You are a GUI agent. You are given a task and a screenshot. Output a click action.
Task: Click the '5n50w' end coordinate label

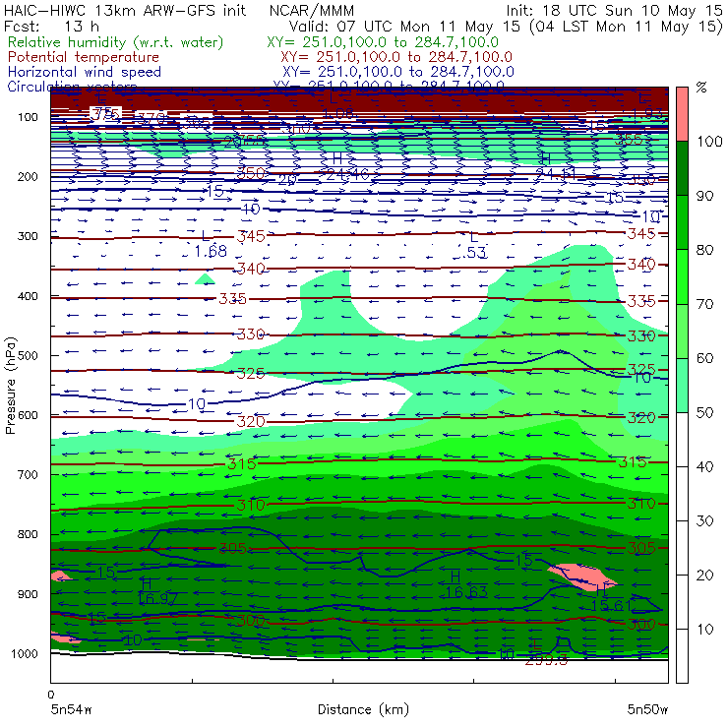[x=647, y=709]
